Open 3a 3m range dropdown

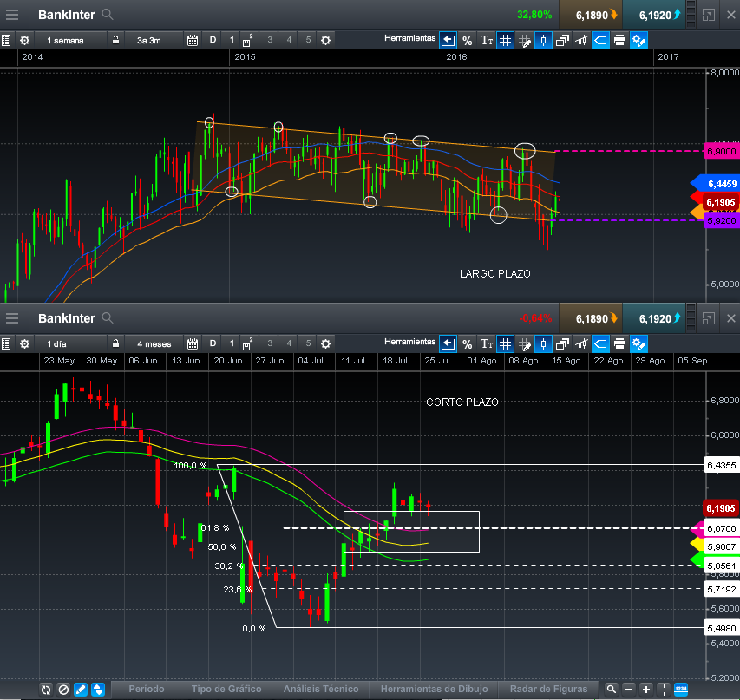pyautogui.click(x=154, y=40)
